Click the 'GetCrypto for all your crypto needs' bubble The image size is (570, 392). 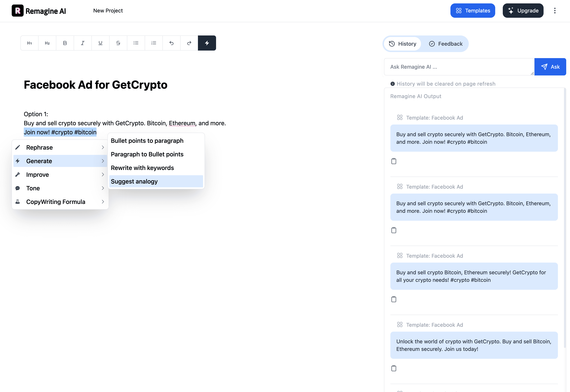click(x=474, y=276)
